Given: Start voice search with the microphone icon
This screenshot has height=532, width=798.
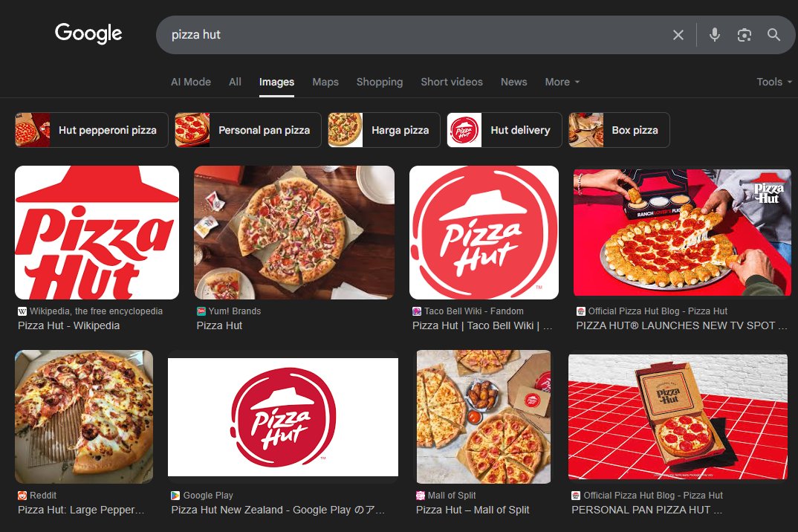Looking at the screenshot, I should 715,35.
